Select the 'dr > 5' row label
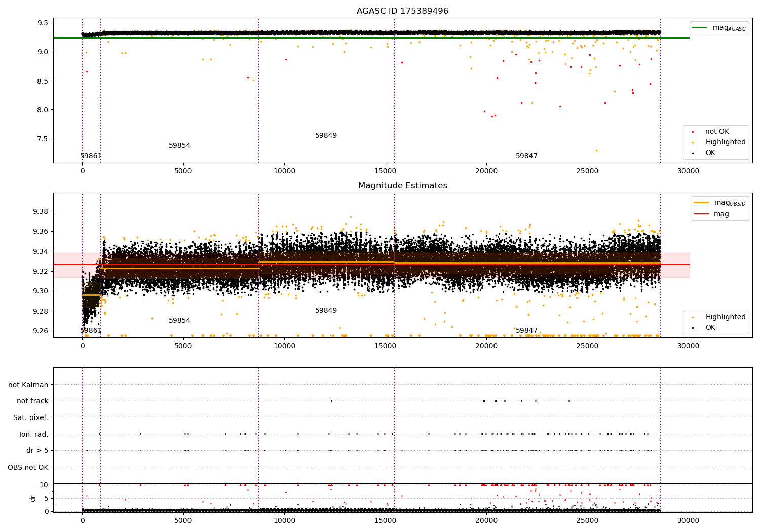This screenshot has width=760, height=532. tap(37, 450)
